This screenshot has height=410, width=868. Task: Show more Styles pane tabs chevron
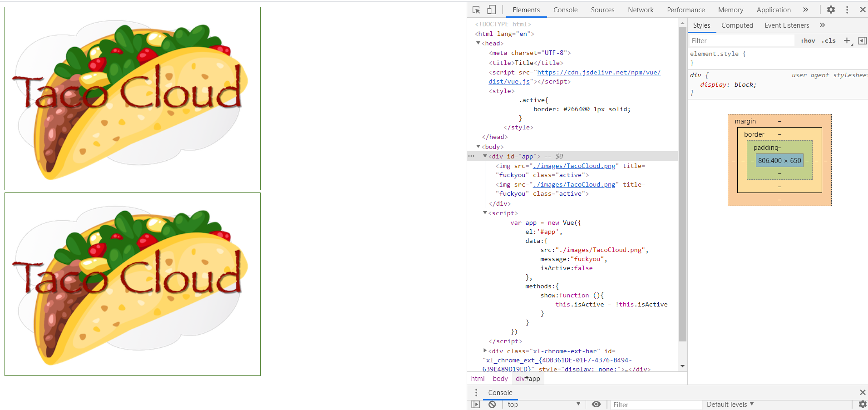coord(822,25)
